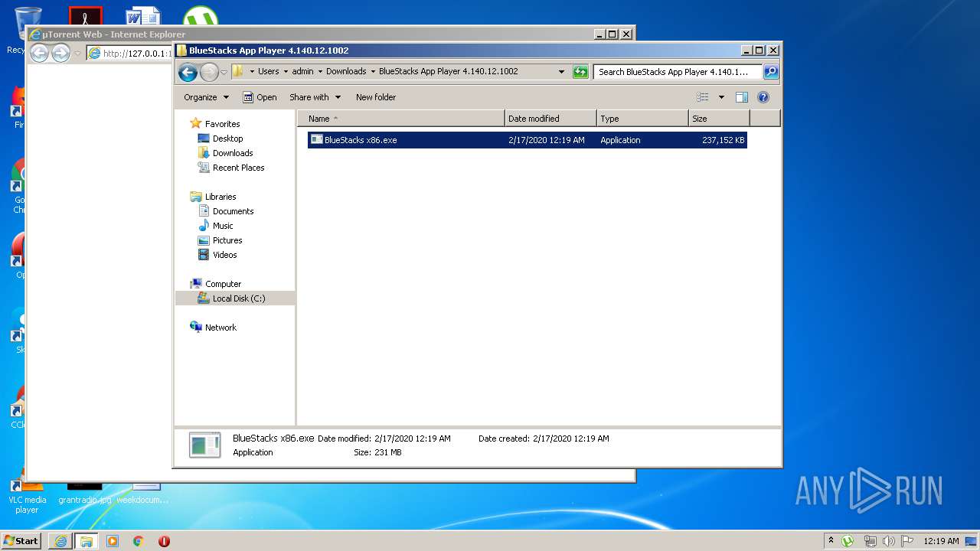Open the uTorrent desktop icon

[200, 17]
